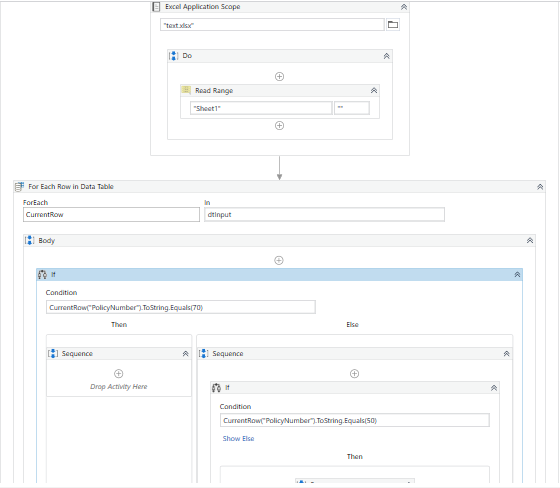Collapse the Read Range activity
Image resolution: width=560 pixels, height=488 pixels.
pyautogui.click(x=374, y=90)
